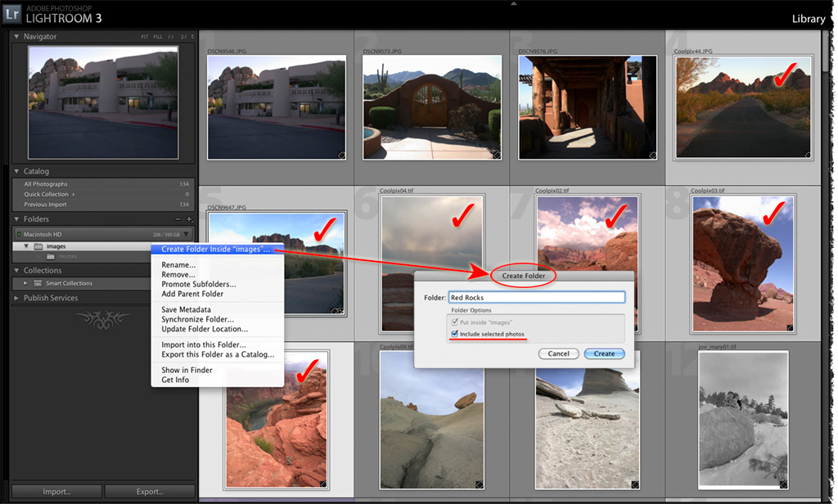Set Navigator zoom to 2:1
The image size is (838, 504).
tap(185, 37)
